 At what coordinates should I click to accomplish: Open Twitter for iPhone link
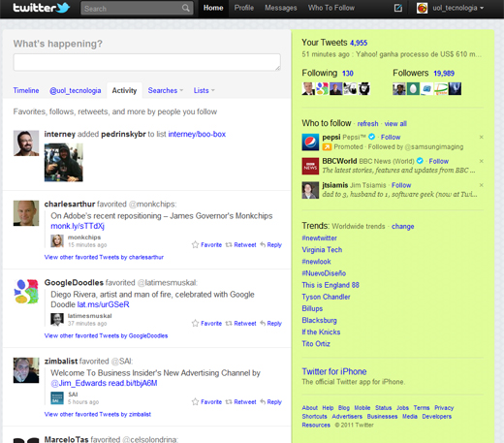pos(334,371)
